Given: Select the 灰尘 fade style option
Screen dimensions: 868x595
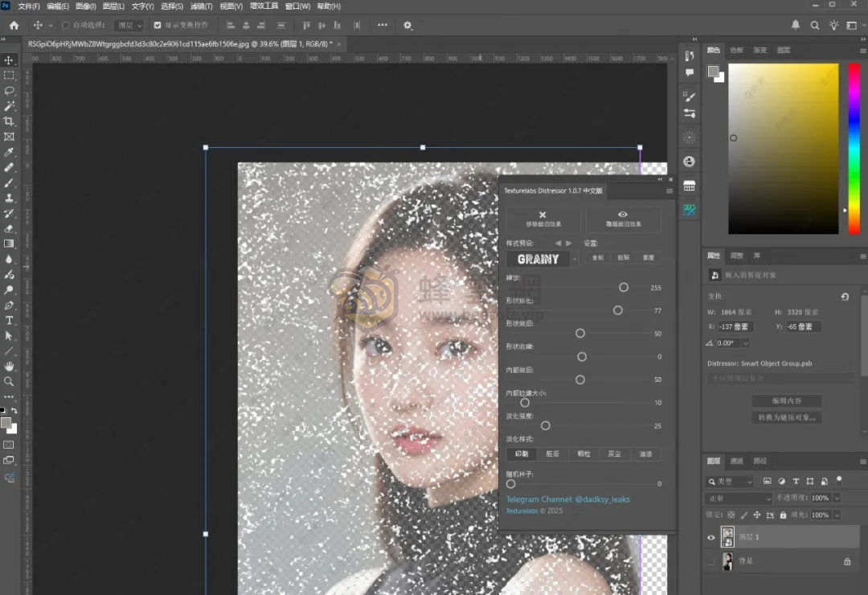Looking at the screenshot, I should coord(615,453).
